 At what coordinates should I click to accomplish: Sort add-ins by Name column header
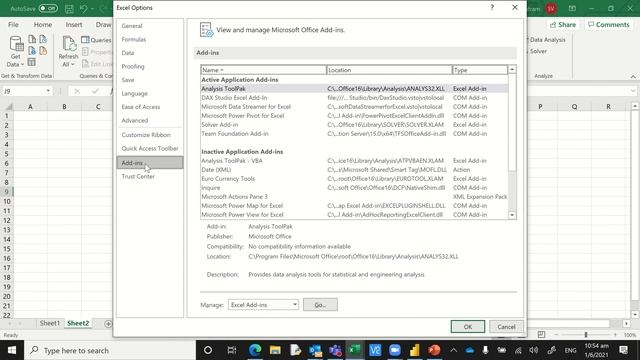point(263,70)
